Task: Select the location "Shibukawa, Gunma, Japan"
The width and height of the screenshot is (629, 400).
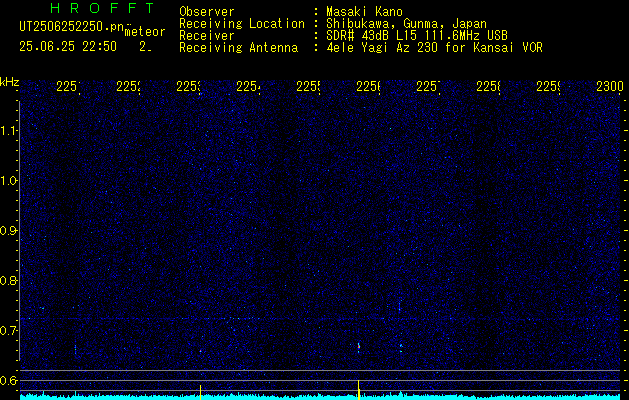Action: 406,24
